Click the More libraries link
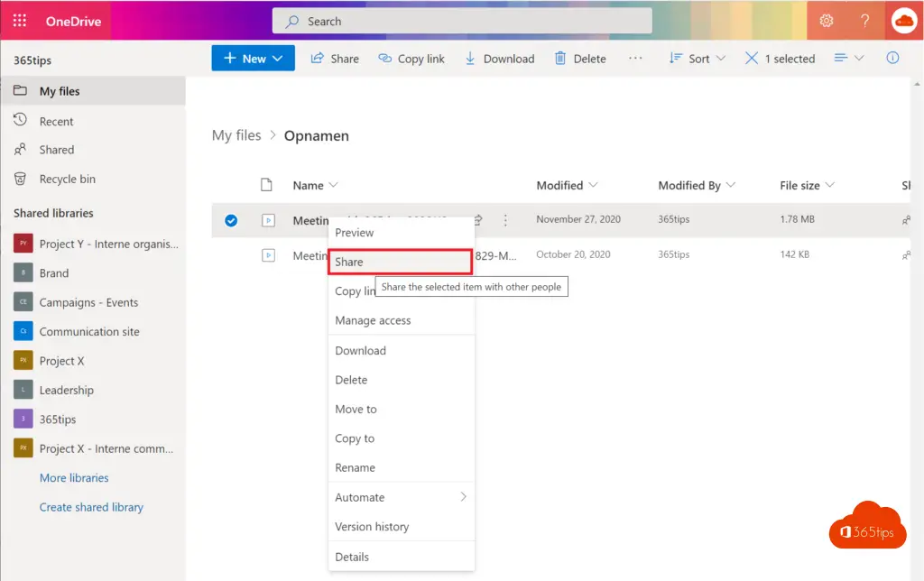924x581 pixels. click(74, 477)
